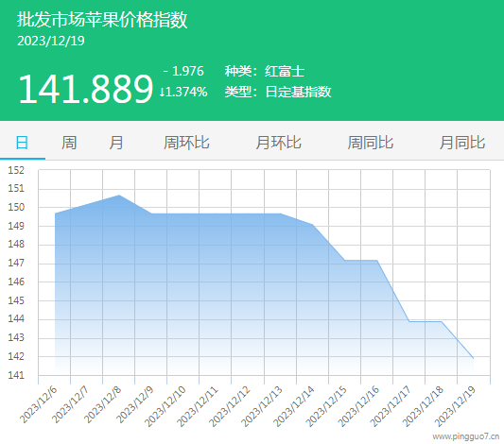Click the 种类: 红富士 variety label
Screen dimensions: 504x444
click(x=265, y=71)
